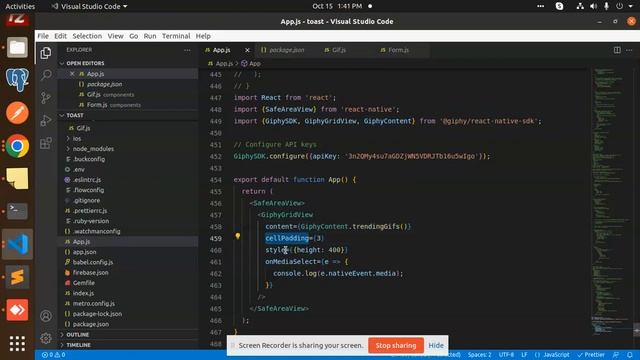Image resolution: width=640 pixels, height=360 pixels.
Task: Expand the Timeline section
Action: click(x=78, y=345)
